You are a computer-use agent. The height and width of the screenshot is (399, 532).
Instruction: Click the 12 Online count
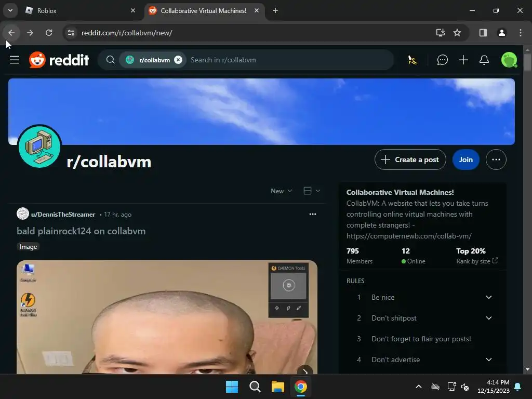(413, 256)
